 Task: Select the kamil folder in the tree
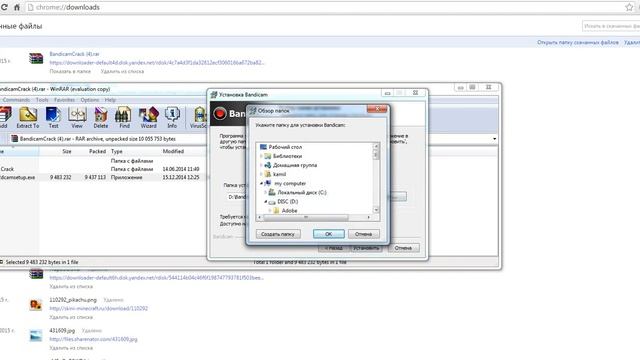tap(279, 174)
